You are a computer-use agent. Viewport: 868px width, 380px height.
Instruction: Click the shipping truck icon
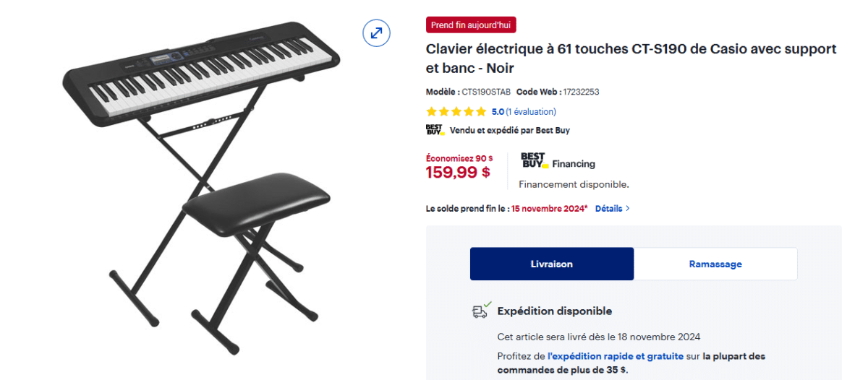480,311
